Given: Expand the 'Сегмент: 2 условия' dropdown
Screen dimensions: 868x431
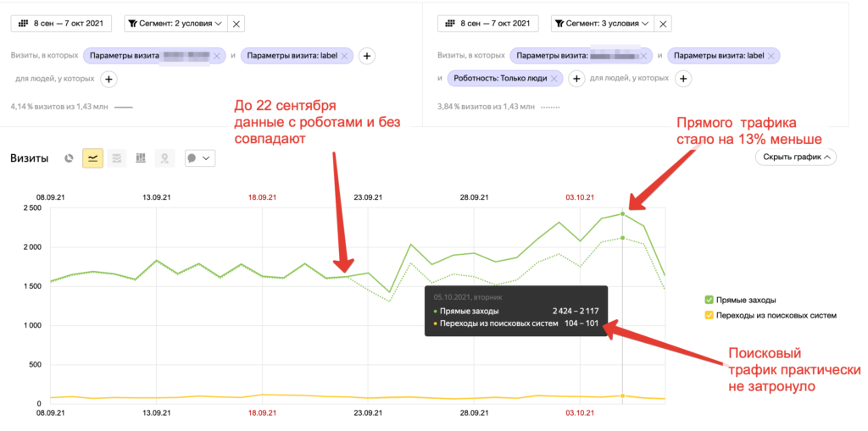Looking at the screenshot, I should click(176, 24).
